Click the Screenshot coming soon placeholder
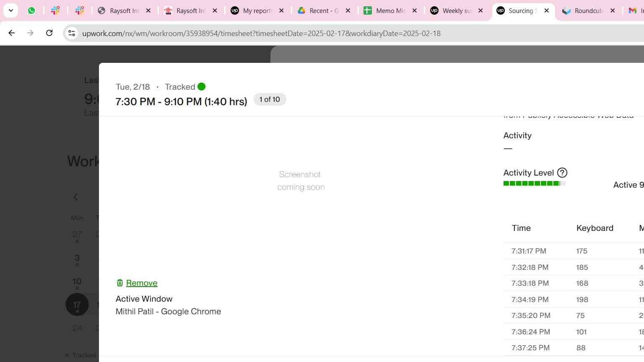This screenshot has height=362, width=644. pos(301,181)
